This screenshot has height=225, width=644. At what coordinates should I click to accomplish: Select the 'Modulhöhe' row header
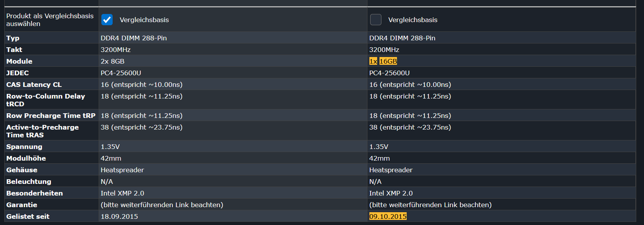[x=26, y=158]
